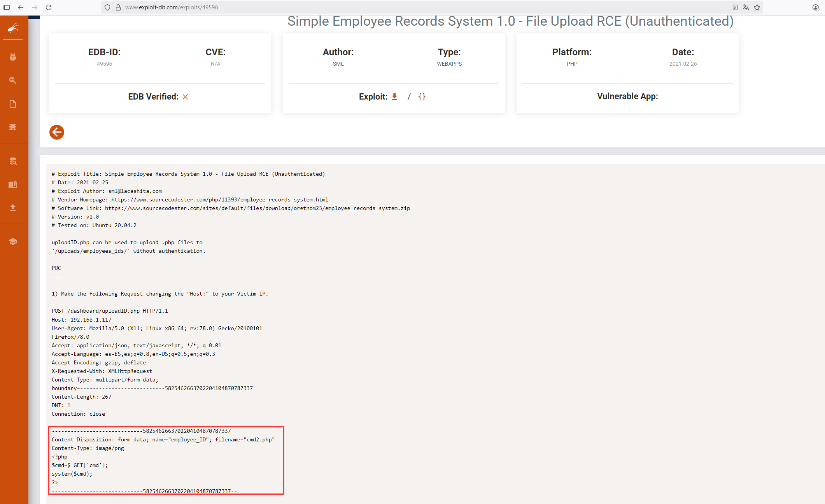Click the translate page icon
Screen dimensions: 825x504
[x=746, y=7]
